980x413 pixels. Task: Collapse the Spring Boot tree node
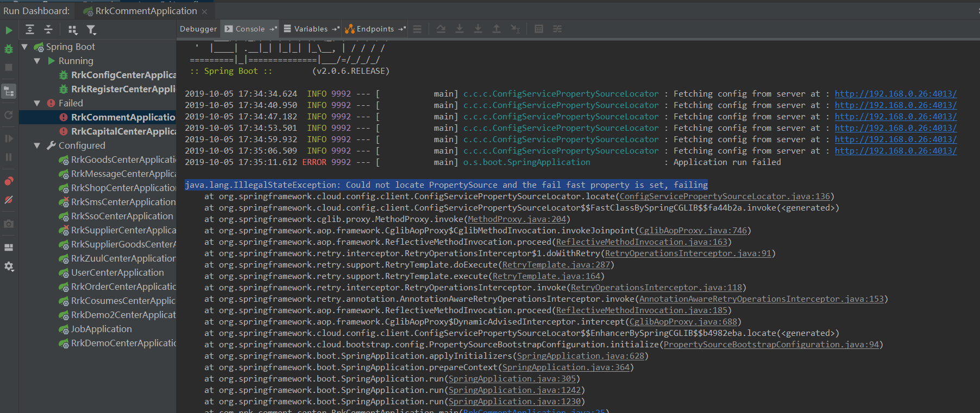pyautogui.click(x=24, y=47)
